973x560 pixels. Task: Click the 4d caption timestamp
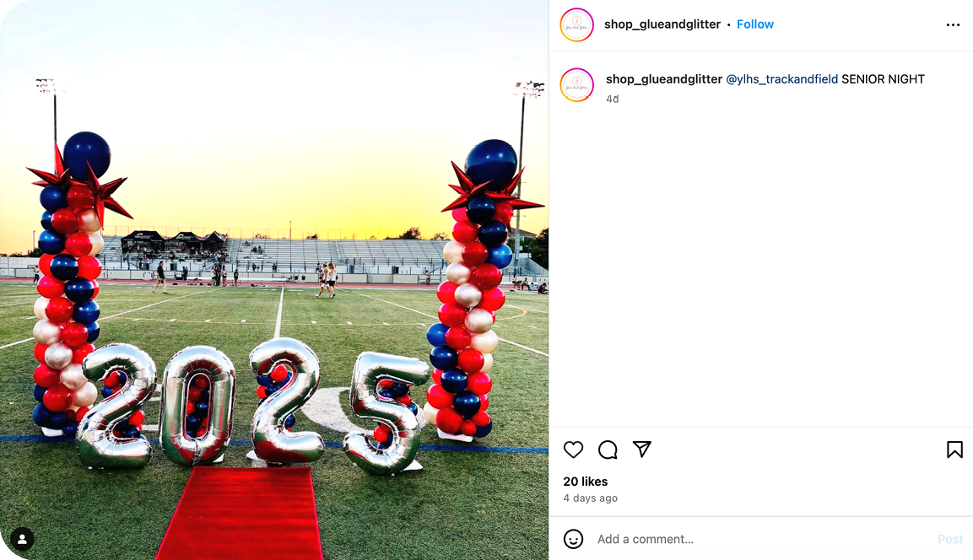pyautogui.click(x=612, y=99)
